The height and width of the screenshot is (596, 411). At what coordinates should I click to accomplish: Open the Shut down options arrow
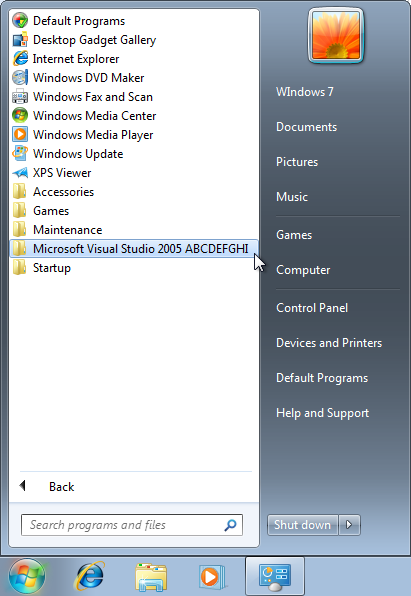349,525
